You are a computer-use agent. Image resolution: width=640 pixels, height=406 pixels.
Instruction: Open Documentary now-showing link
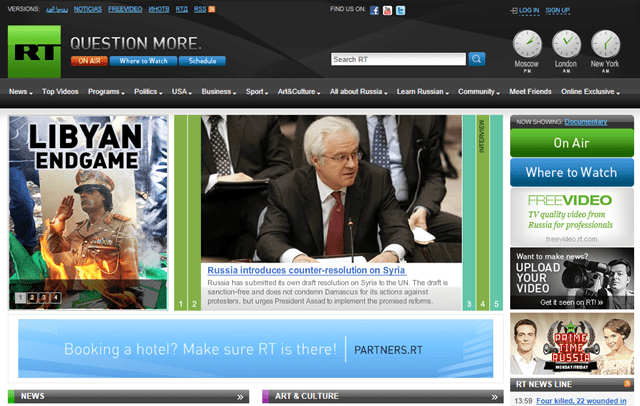586,122
